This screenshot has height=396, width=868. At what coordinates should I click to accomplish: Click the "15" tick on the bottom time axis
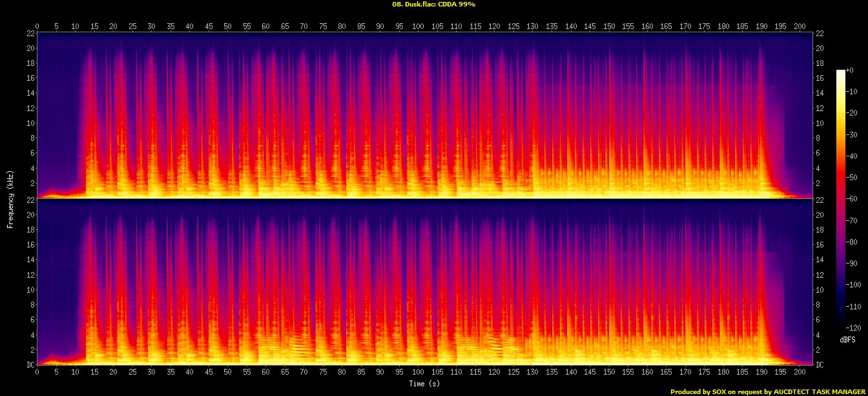pyautogui.click(x=94, y=373)
